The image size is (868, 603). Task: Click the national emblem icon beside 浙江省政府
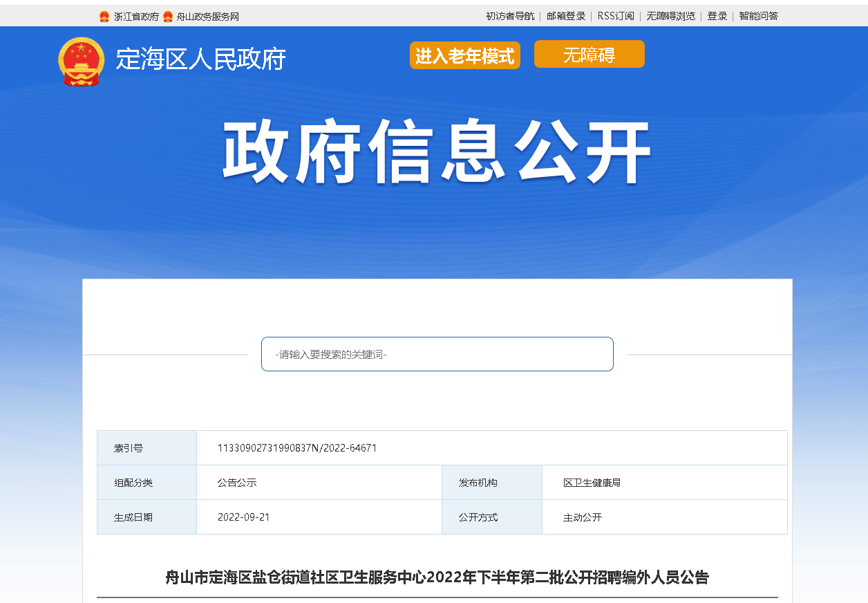point(104,17)
